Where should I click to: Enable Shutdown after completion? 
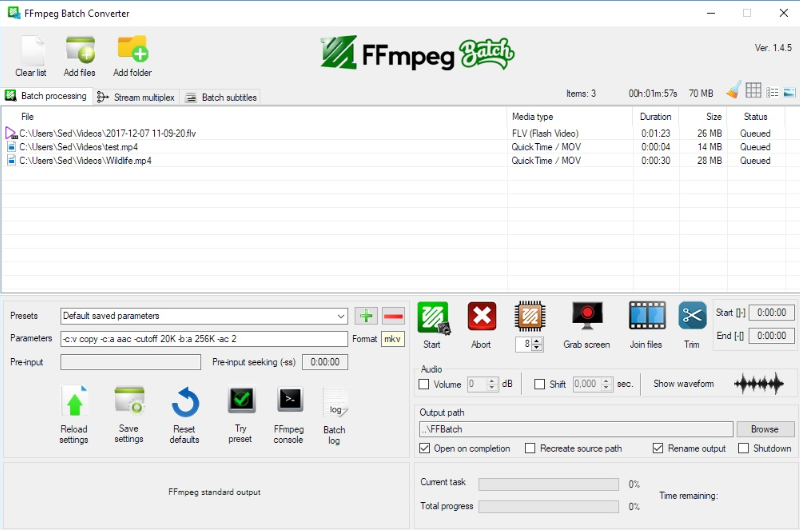click(x=743, y=448)
